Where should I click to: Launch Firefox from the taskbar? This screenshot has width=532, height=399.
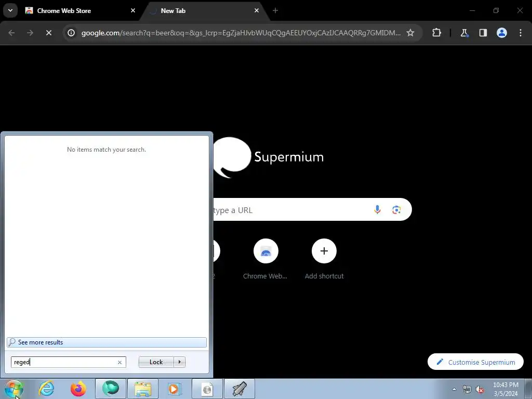tap(78, 389)
